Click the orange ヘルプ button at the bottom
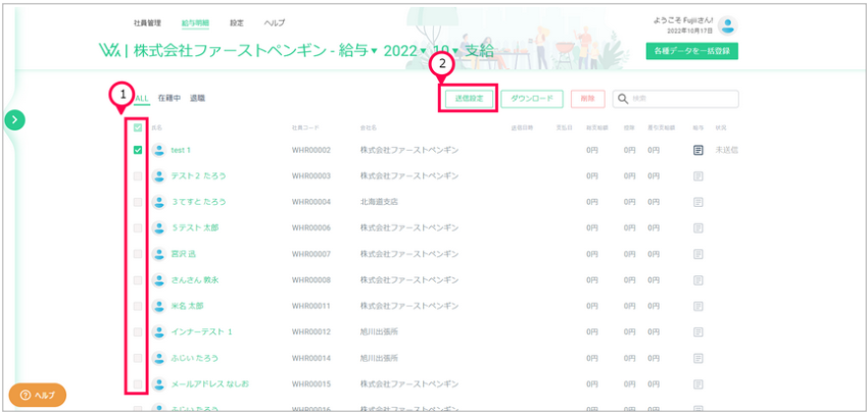The image size is (868, 413). [x=37, y=395]
